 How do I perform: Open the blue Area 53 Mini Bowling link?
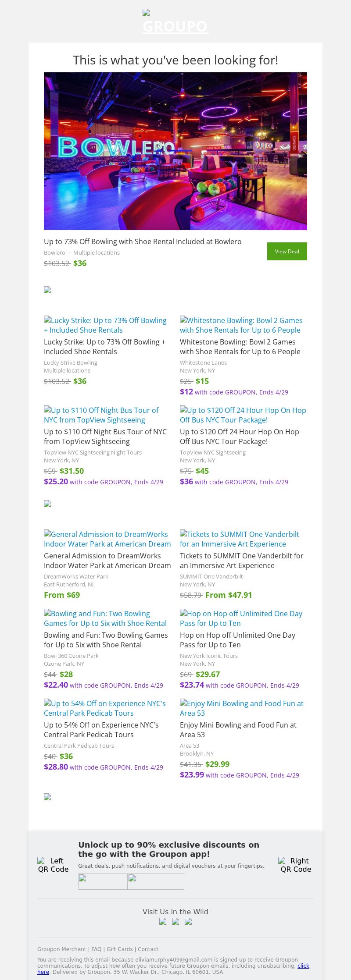[242, 708]
